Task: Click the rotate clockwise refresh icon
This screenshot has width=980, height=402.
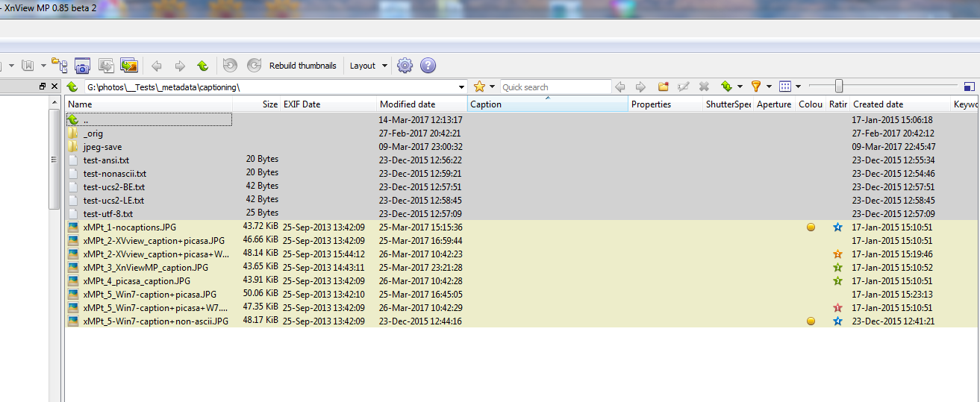Action: [254, 66]
